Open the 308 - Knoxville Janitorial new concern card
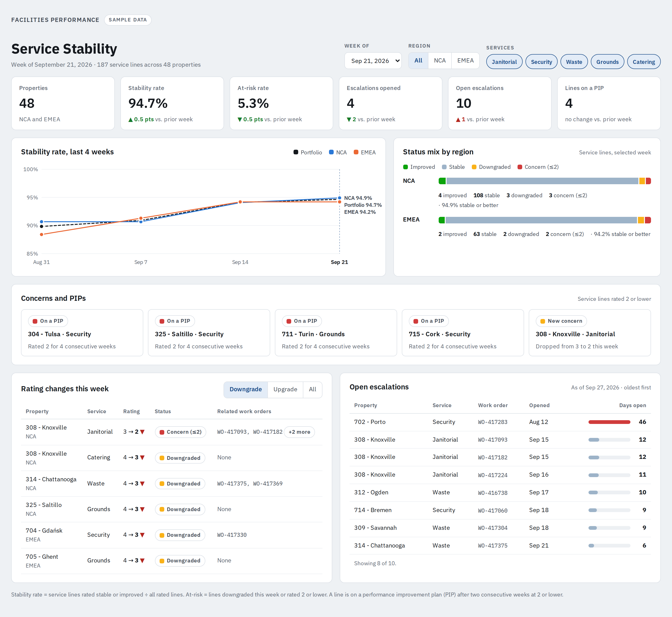This screenshot has width=672, height=617. pos(590,333)
